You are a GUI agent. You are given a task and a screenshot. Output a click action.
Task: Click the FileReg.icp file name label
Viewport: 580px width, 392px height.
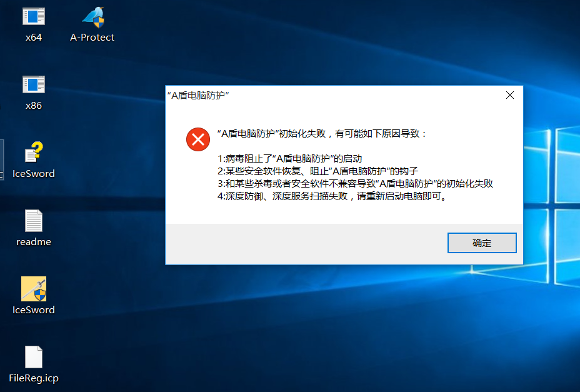pyautogui.click(x=34, y=378)
